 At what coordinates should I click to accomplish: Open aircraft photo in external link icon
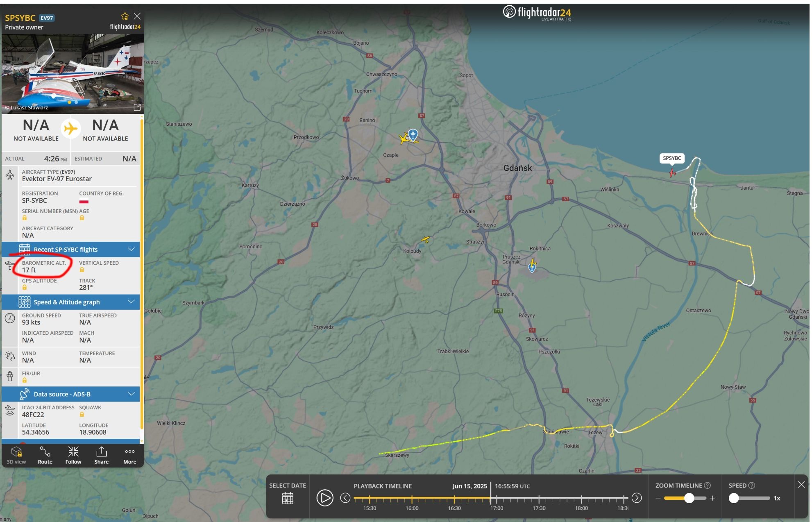137,107
